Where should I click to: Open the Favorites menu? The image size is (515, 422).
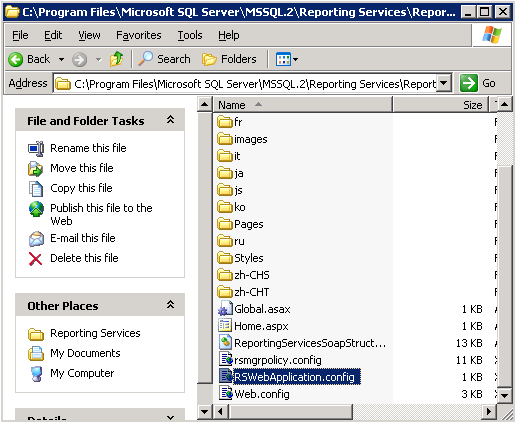[139, 35]
